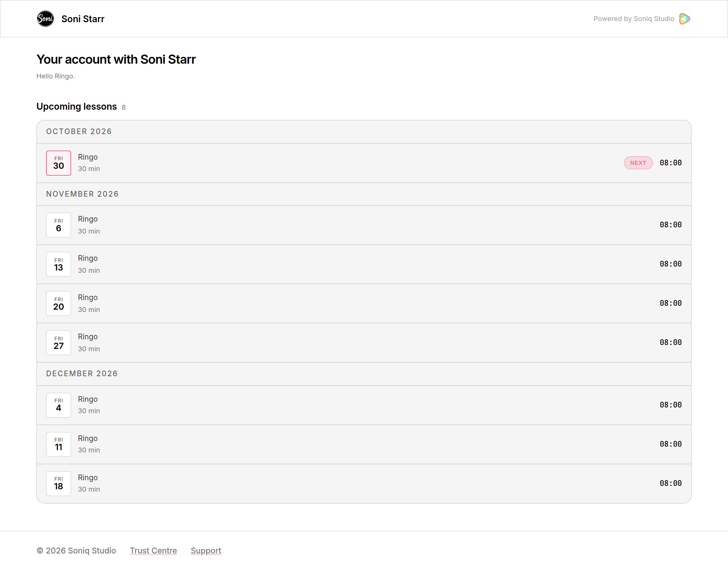Select the OCTOBER 2026 section header
Screen dimensions: 728x570
(x=364, y=132)
